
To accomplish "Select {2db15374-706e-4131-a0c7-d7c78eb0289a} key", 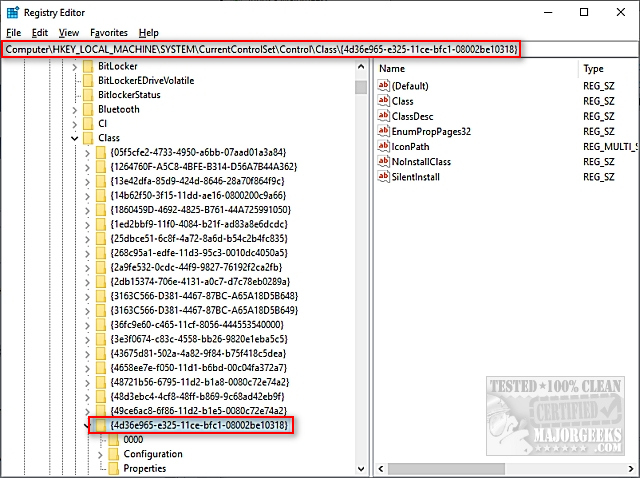I will (200, 282).
